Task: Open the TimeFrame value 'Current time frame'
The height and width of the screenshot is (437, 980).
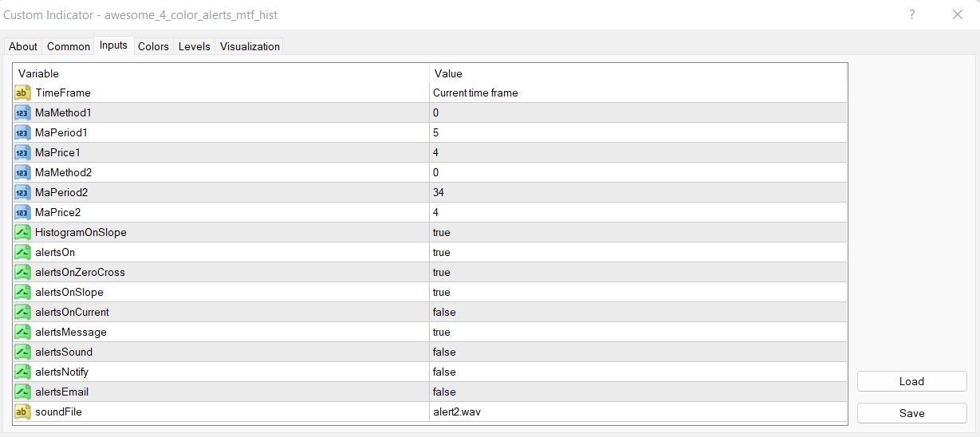Action: (x=475, y=93)
